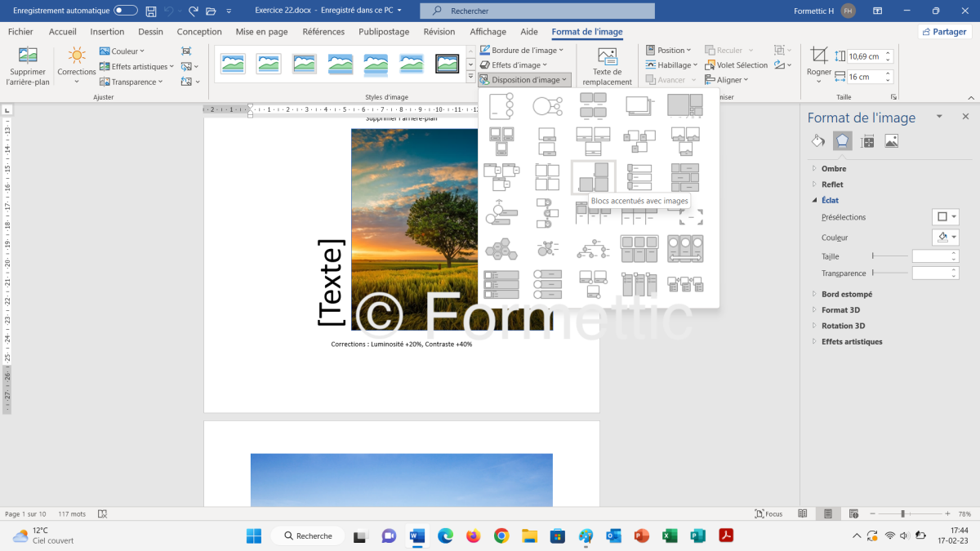Switch to Focus mode in status bar
980x551 pixels.
coord(768,514)
